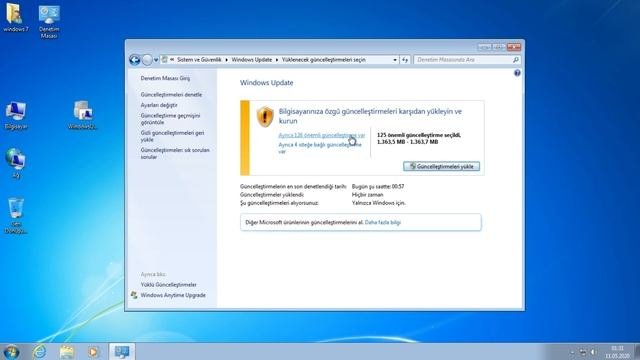The height and width of the screenshot is (360, 640).
Task: Click 'Hiçbir zaman' value text
Action: coord(367,195)
